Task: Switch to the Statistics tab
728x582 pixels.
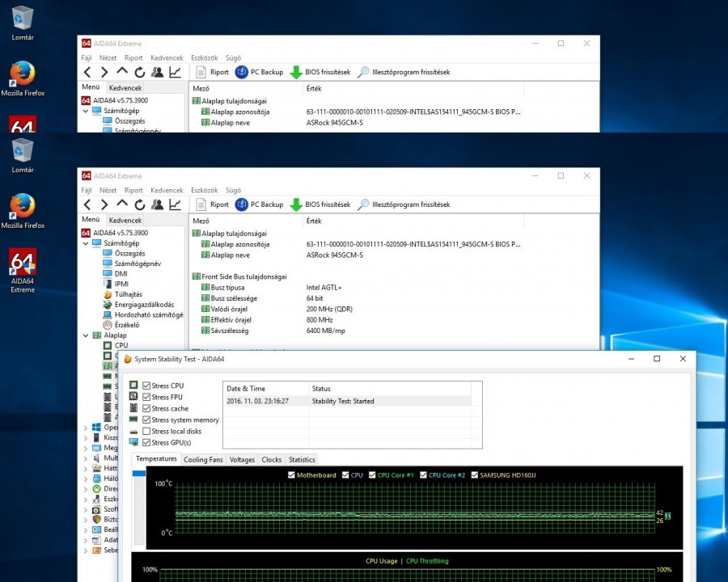Action: [x=302, y=459]
